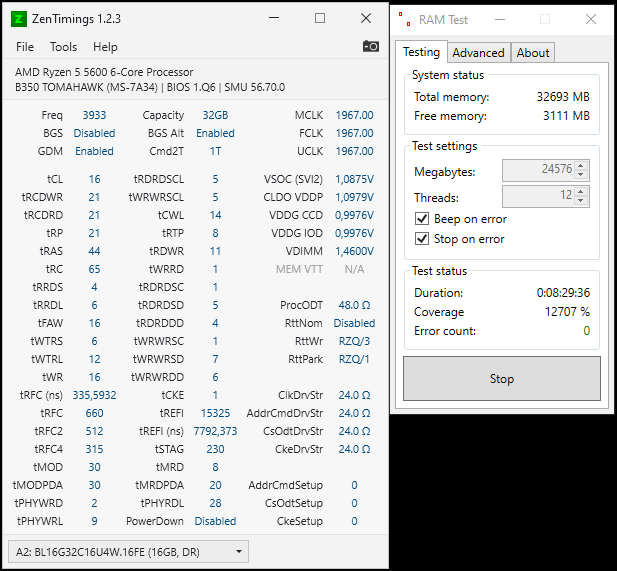Click the RttPark value RZQ/1
This screenshot has width=617, height=571.
point(354,359)
